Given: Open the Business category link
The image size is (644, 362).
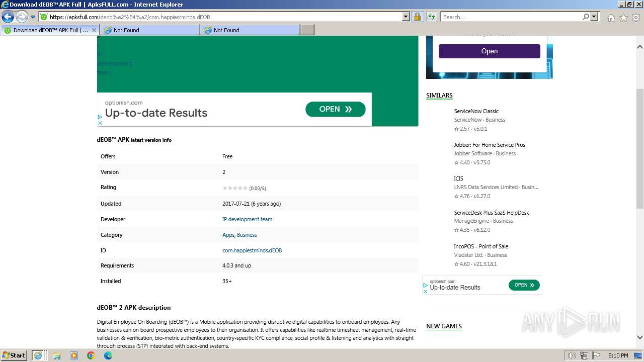Looking at the screenshot, I should (x=247, y=235).
